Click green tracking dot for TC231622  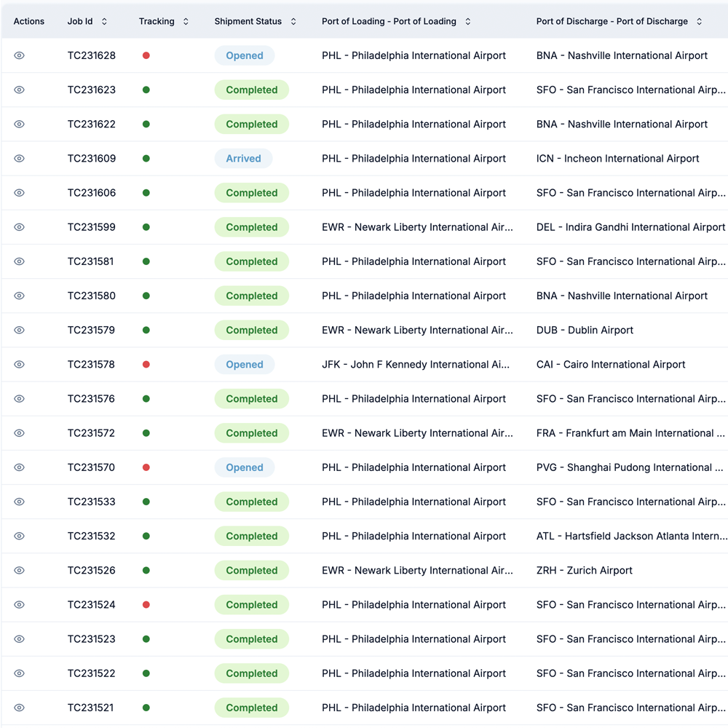[146, 124]
